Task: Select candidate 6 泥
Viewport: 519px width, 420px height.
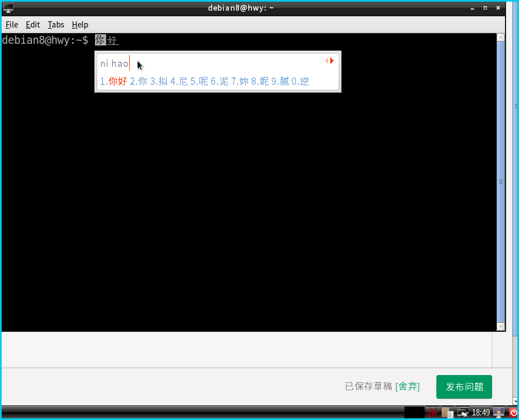Action: 220,81
